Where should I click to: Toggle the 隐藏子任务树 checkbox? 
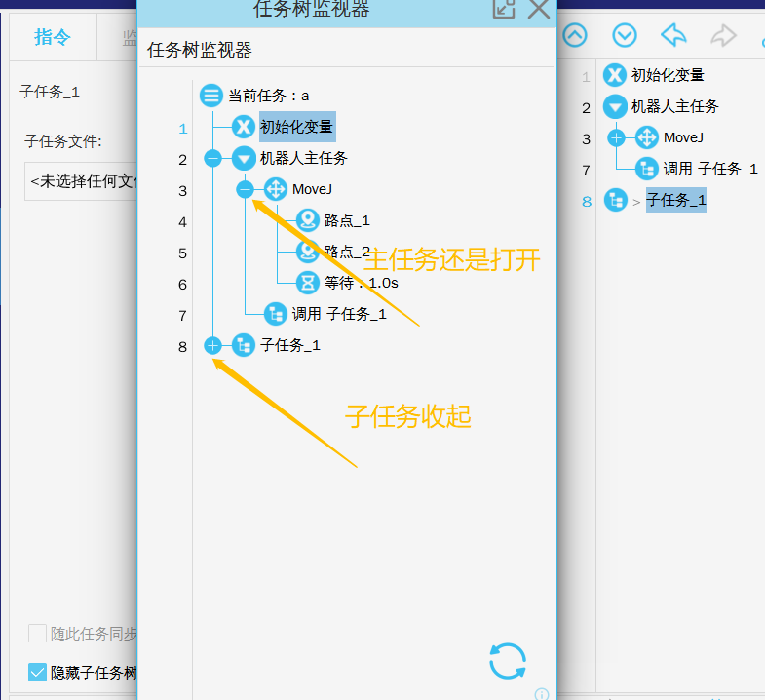click(x=38, y=672)
